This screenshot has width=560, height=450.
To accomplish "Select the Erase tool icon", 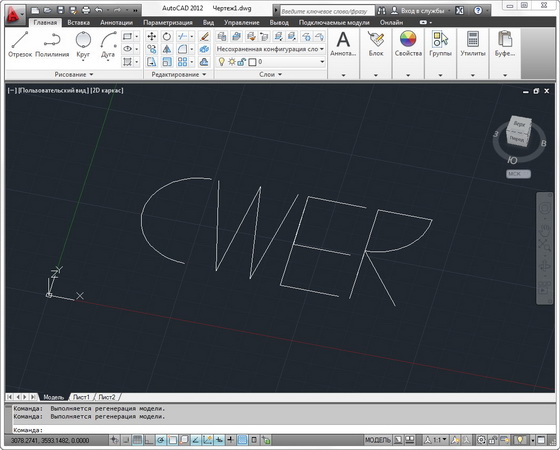I will (204, 36).
